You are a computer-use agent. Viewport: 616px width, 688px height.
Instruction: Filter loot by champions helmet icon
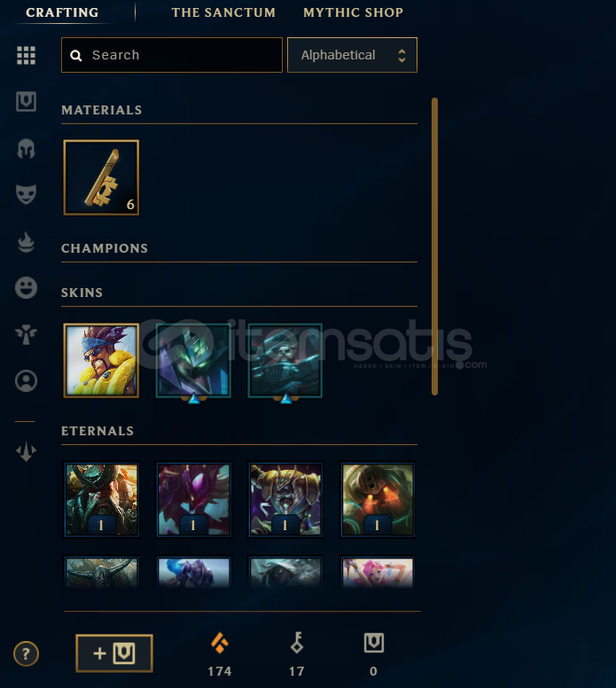26,149
